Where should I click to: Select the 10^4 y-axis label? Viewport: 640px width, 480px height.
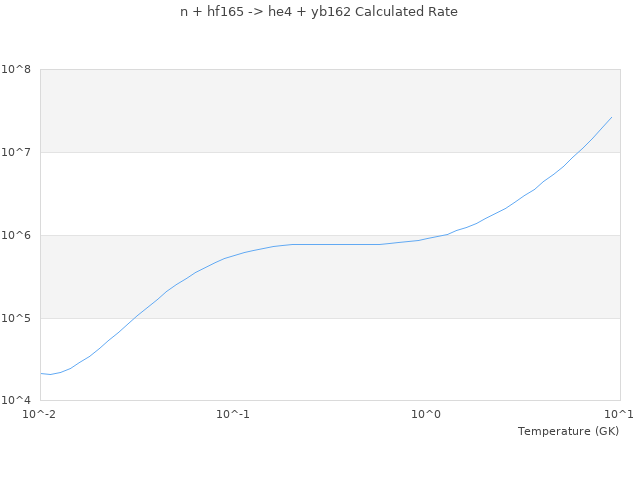pyautogui.click(x=18, y=401)
